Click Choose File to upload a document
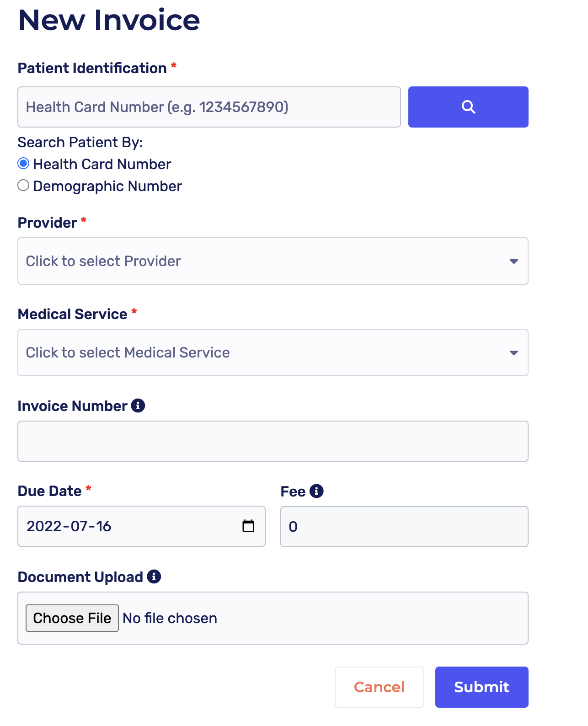Screen dimensions: 588x726 click(x=72, y=618)
